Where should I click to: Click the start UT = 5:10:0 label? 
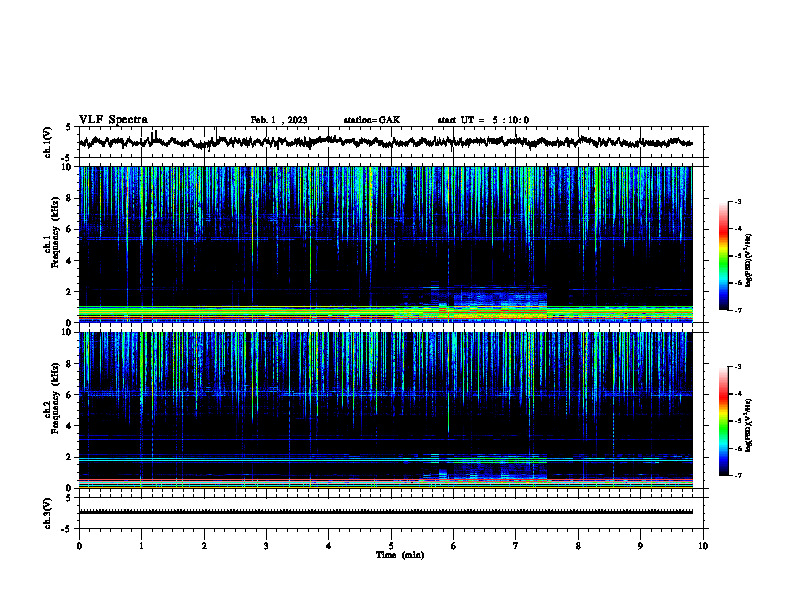pos(483,120)
